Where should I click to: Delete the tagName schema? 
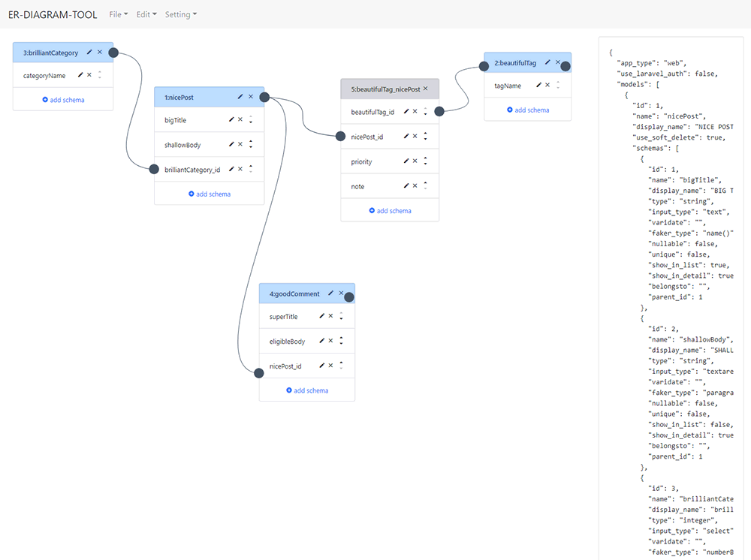click(x=547, y=85)
